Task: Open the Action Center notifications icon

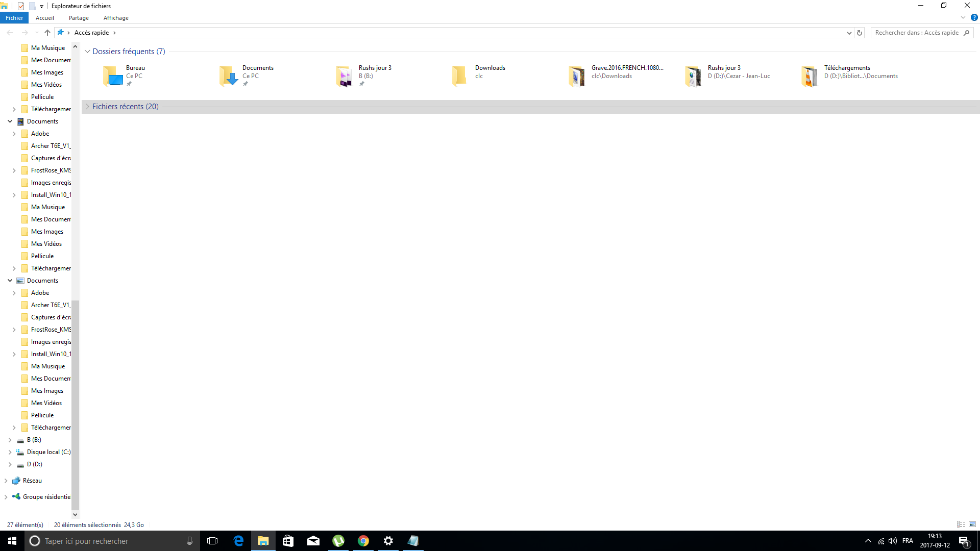Action: (964, 541)
